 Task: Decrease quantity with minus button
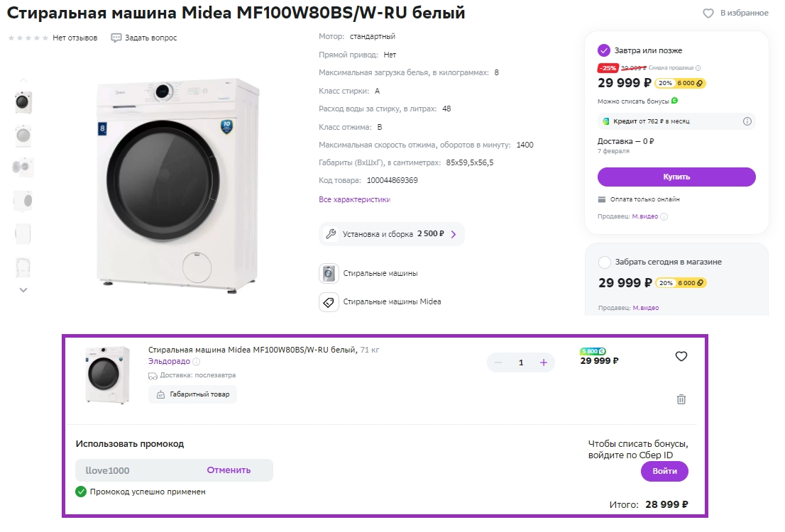[x=498, y=362]
